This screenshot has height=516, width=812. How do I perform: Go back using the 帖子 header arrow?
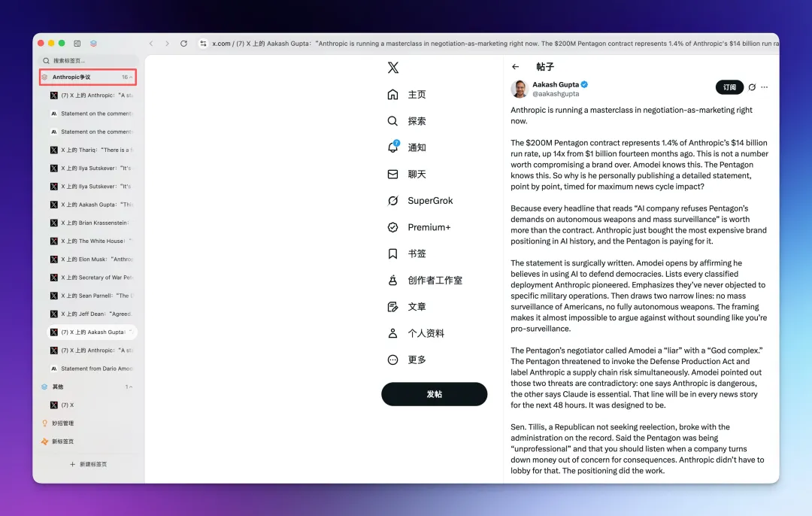[515, 67]
